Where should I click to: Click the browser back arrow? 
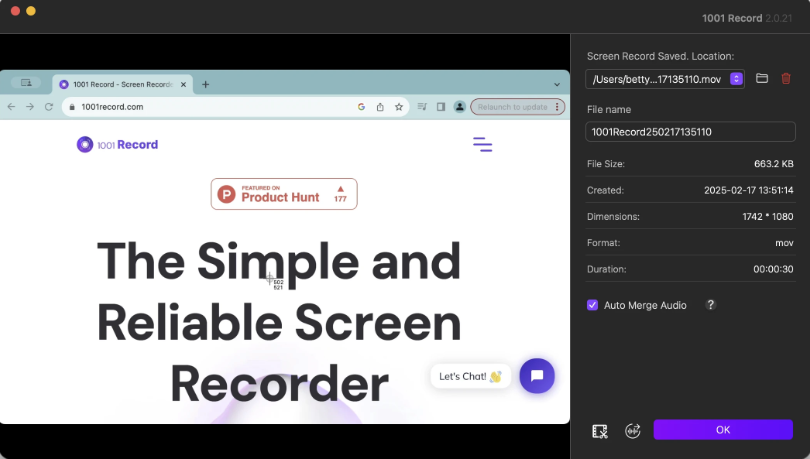coord(11,107)
